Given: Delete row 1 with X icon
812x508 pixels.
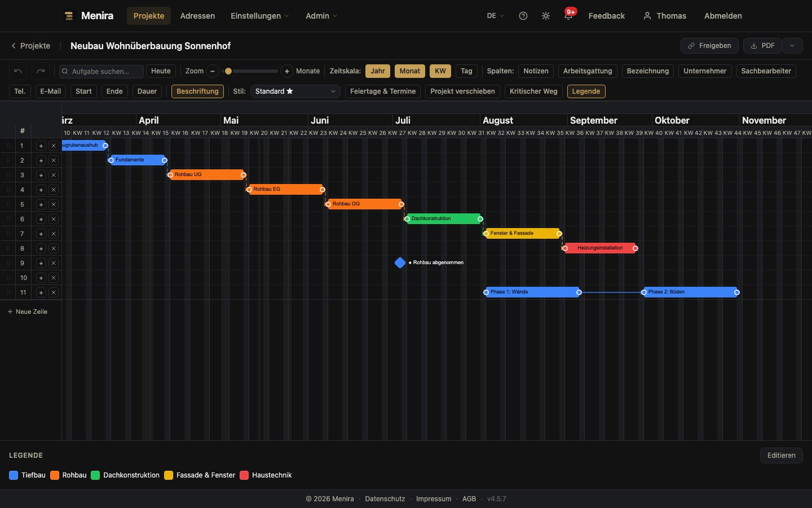Looking at the screenshot, I should pos(54,146).
